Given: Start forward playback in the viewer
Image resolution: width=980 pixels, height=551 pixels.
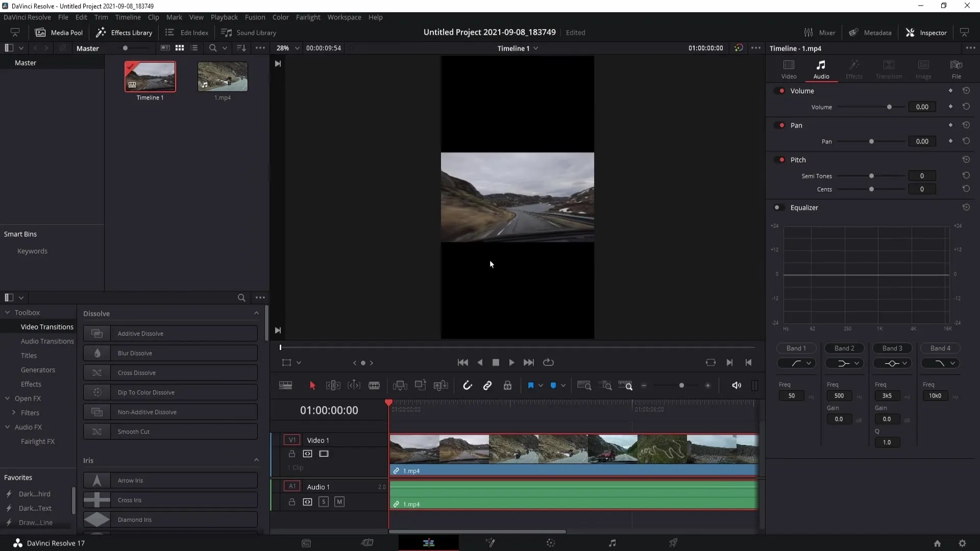Looking at the screenshot, I should (511, 363).
